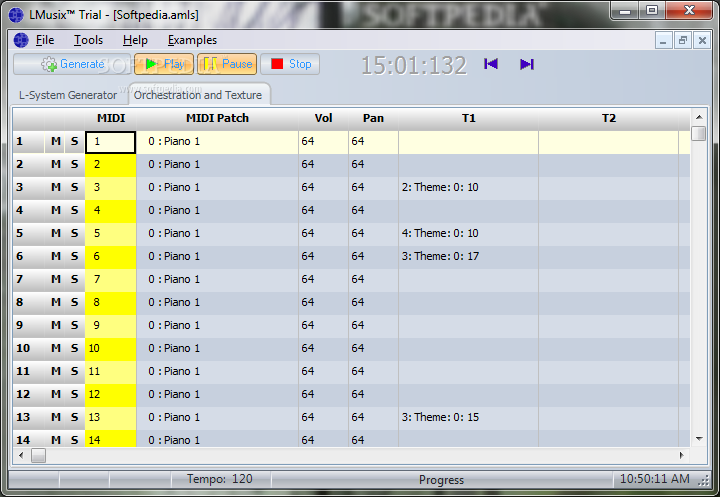720x497 pixels.
Task: Click the horizontal scrollbar right arrow
Action: (x=681, y=455)
